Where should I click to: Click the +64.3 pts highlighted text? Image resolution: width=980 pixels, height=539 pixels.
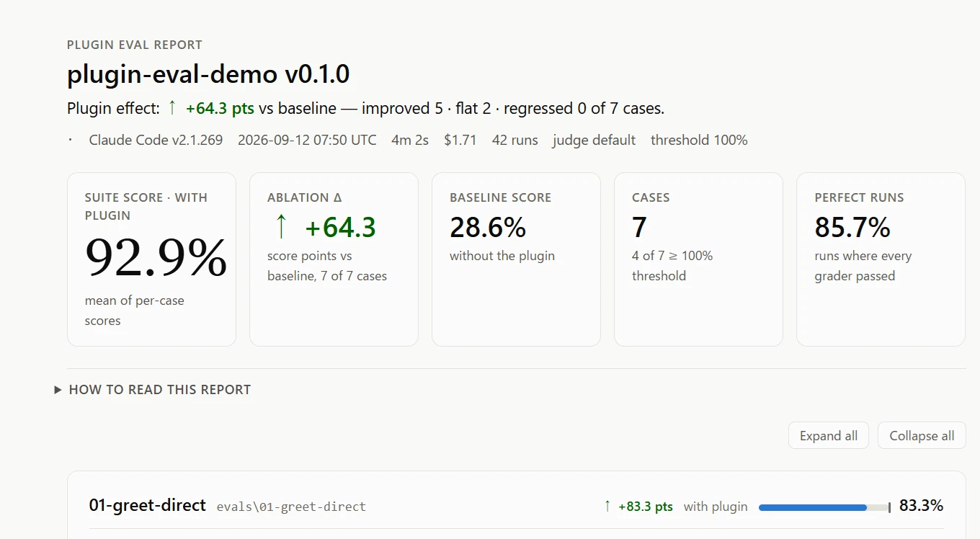pos(220,108)
